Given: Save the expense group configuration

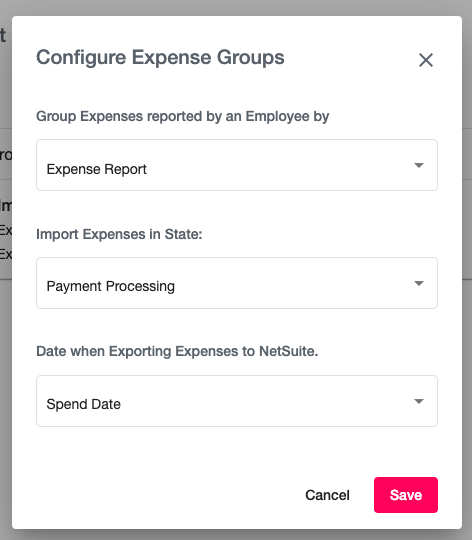Looking at the screenshot, I should pos(406,495).
